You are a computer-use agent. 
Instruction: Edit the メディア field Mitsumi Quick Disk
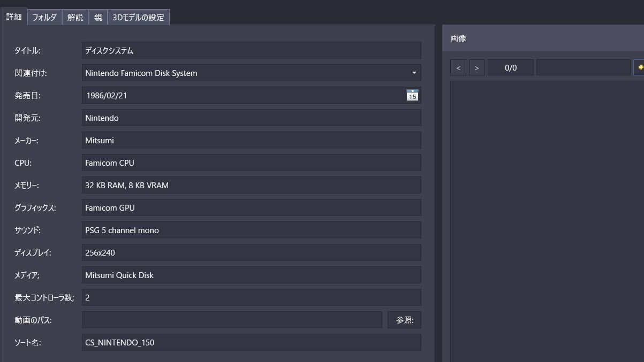tap(252, 275)
